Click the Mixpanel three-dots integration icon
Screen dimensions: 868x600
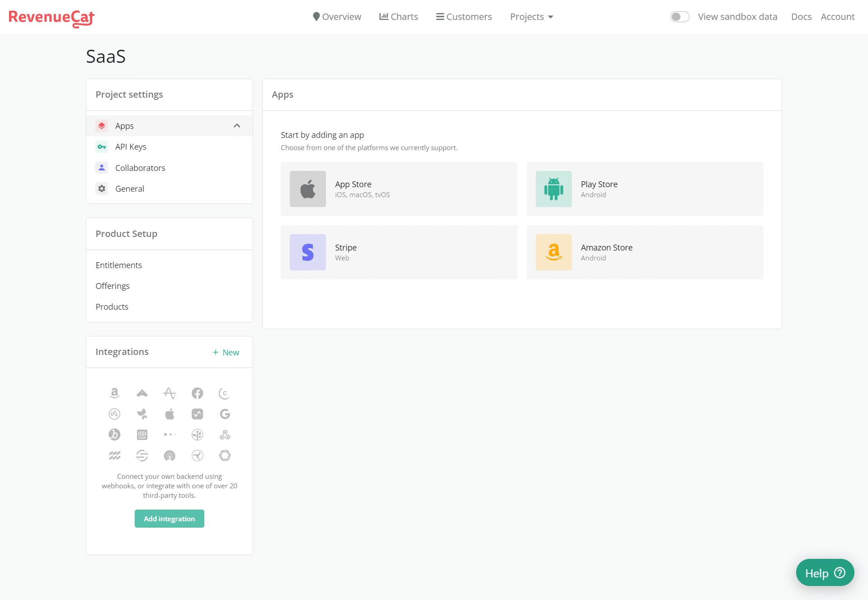tap(170, 435)
